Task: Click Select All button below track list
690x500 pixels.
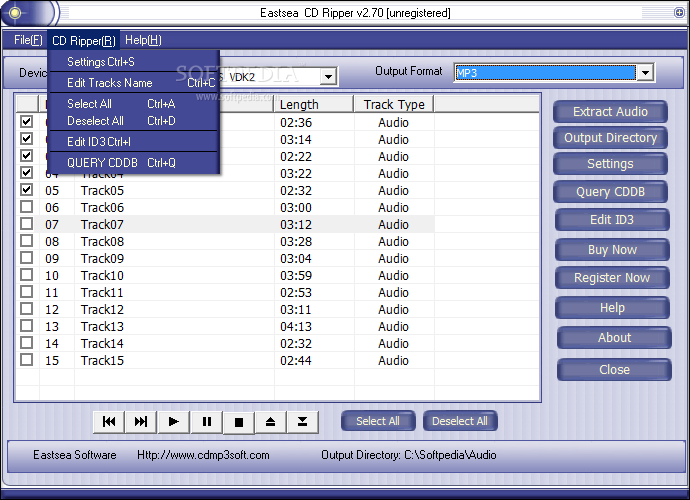Action: [378, 421]
